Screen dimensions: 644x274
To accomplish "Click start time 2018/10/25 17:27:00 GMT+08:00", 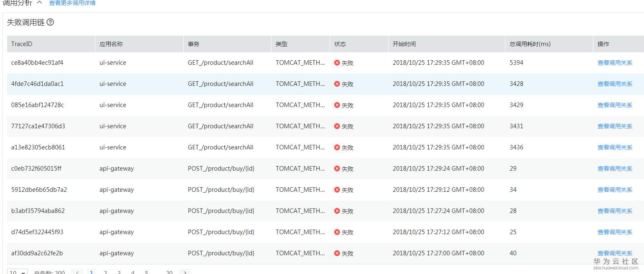I will [438, 253].
